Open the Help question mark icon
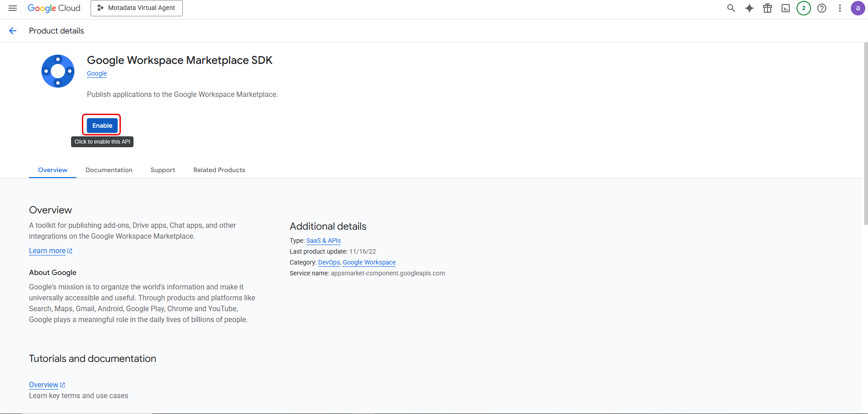This screenshot has width=868, height=414. click(821, 8)
